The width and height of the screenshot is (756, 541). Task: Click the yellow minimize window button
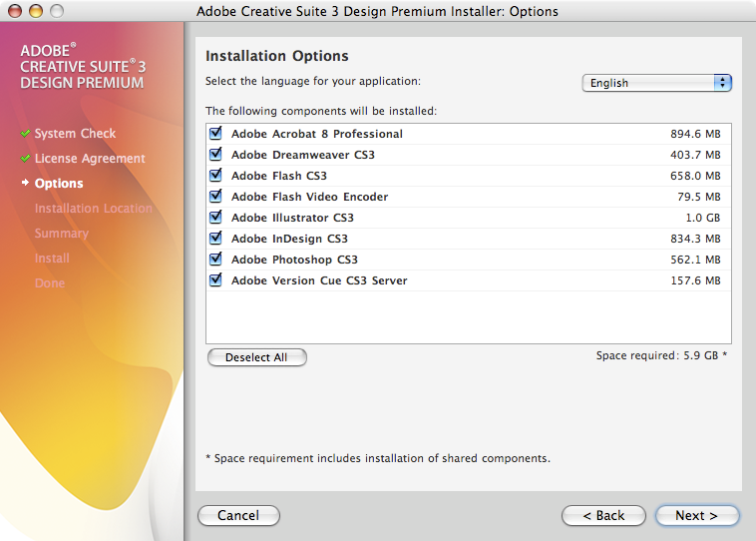pos(36,11)
